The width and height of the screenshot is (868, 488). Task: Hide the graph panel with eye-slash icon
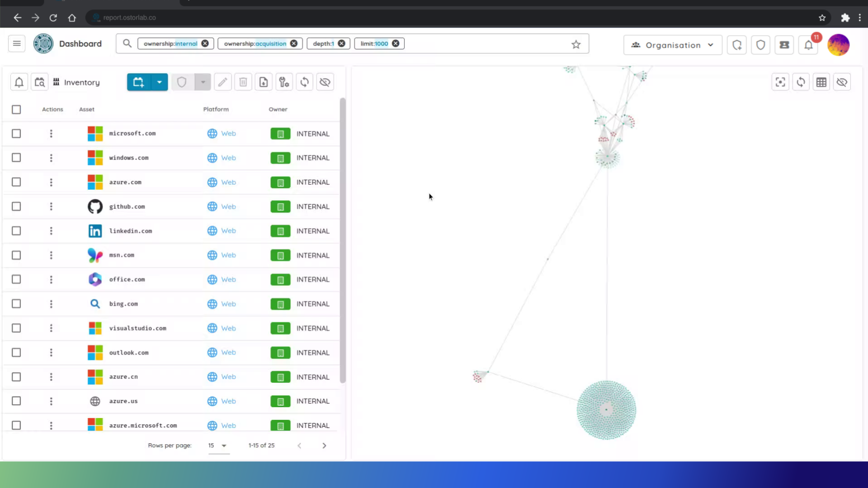click(842, 82)
